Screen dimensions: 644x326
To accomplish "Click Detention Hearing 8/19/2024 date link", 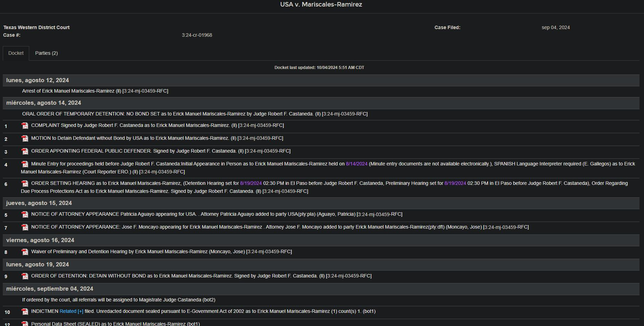I will [251, 183].
